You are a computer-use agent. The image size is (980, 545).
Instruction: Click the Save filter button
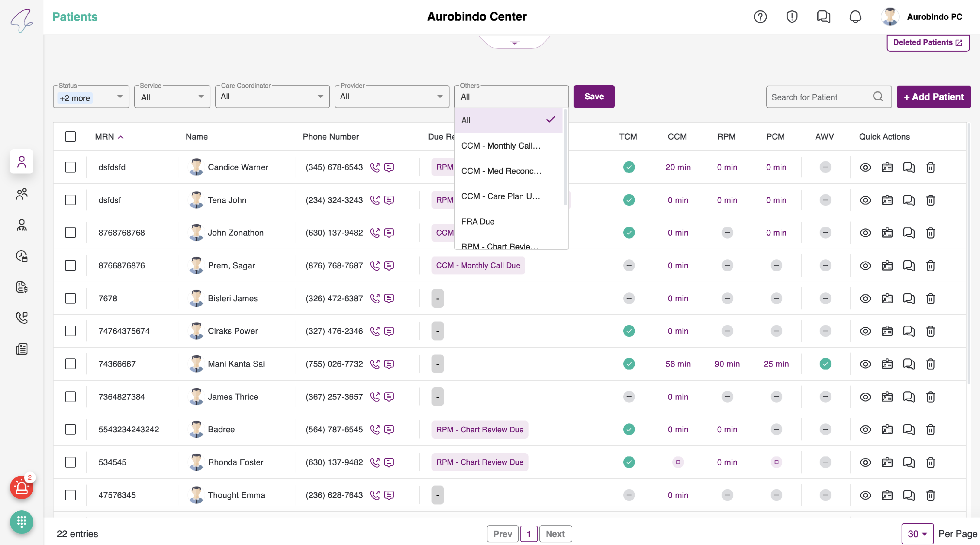click(x=594, y=97)
